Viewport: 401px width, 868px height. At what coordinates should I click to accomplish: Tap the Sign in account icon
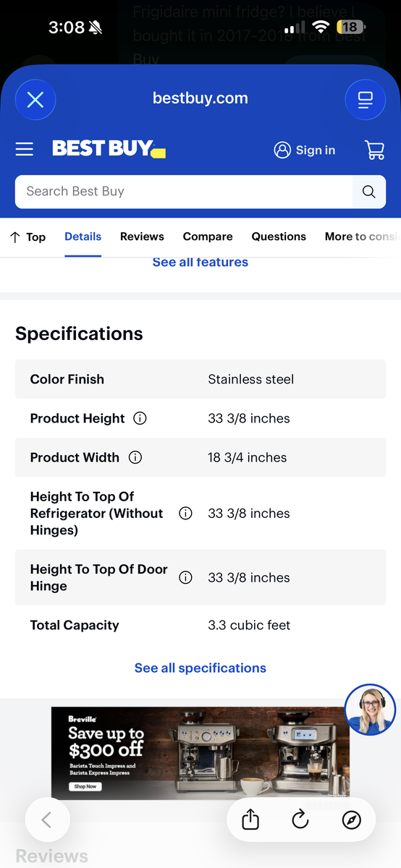(282, 150)
